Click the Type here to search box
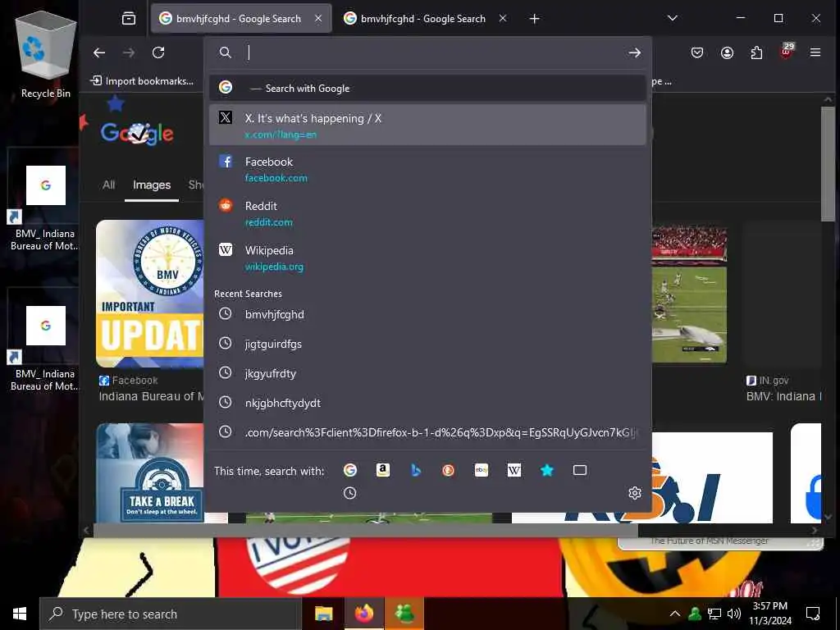 click(171, 614)
